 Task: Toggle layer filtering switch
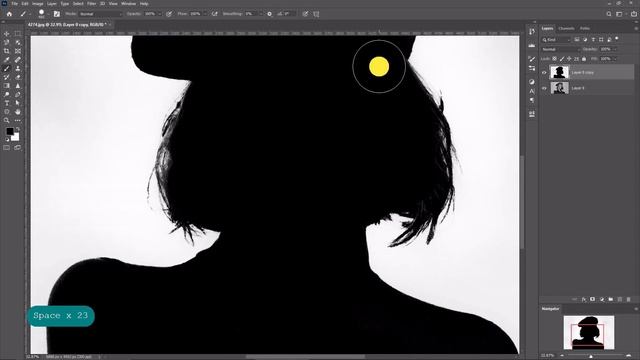617,39
